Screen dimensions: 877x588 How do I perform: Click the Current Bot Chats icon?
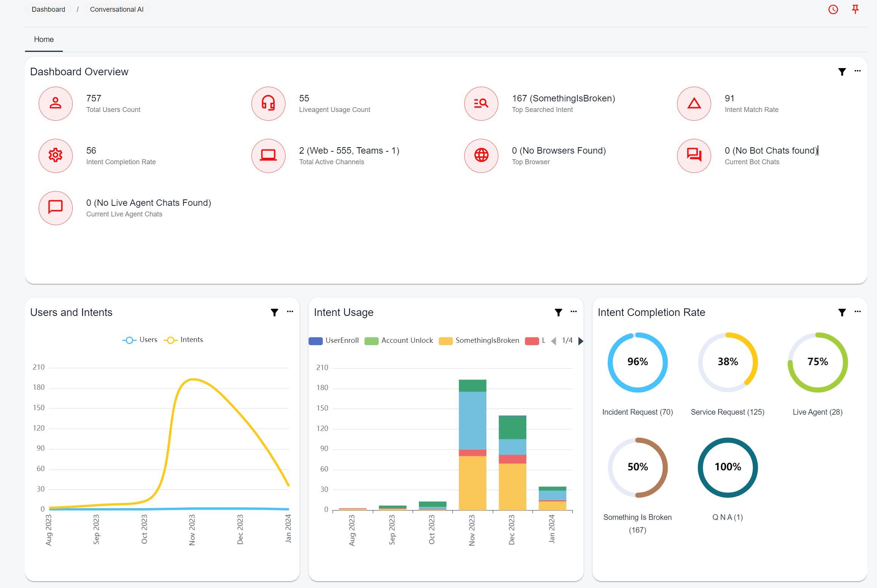click(x=694, y=156)
